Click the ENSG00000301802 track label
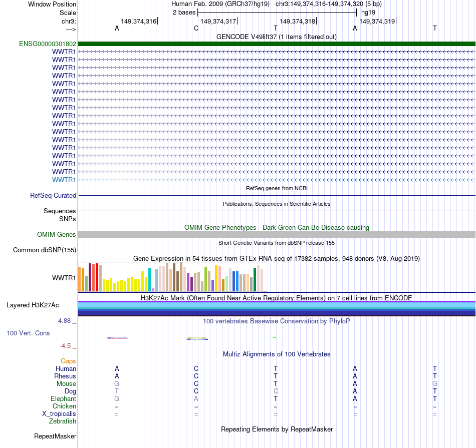 tap(48, 44)
